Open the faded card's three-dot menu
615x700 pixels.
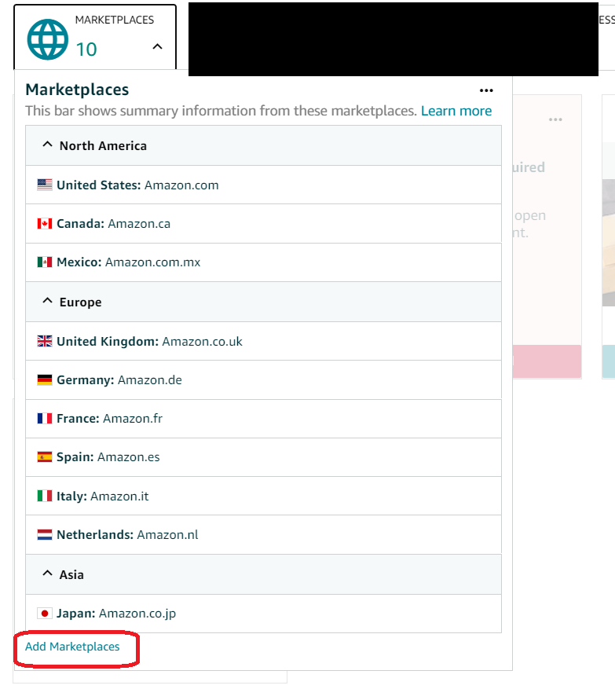[555, 119]
